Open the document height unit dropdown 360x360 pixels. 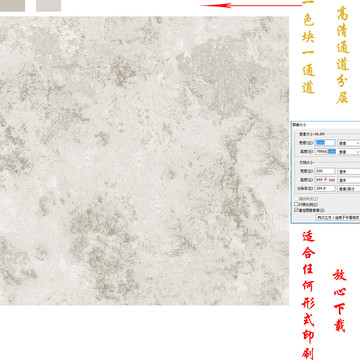click(x=349, y=180)
